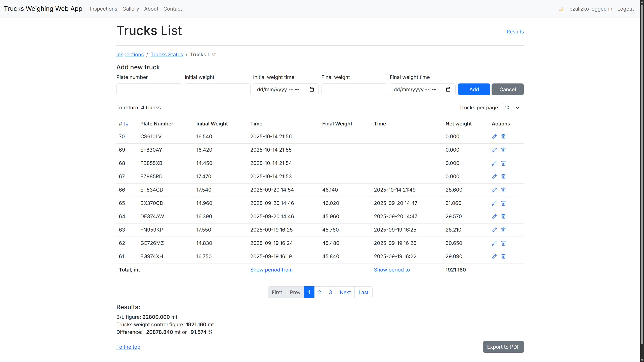Focus the Plate number input field
Screen dimensions: 644x362
point(149,89)
